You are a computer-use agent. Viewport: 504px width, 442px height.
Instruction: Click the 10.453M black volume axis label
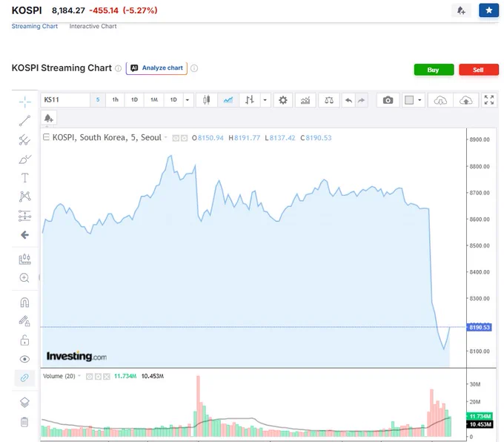[x=480, y=424]
